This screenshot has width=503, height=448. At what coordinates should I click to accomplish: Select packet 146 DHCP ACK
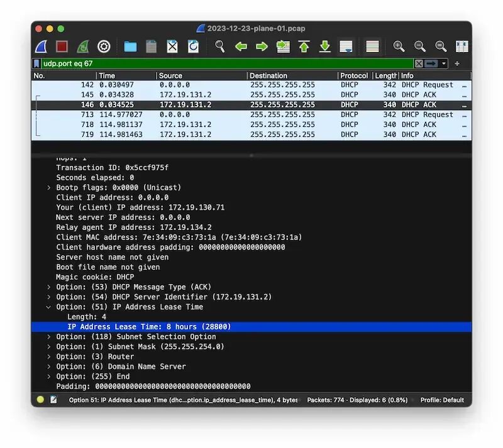click(251, 105)
